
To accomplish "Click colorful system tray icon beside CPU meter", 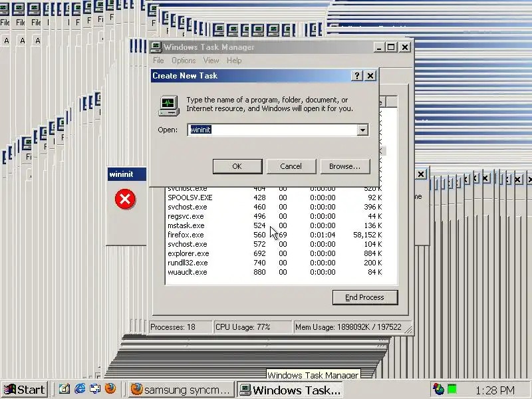I will pos(439,389).
